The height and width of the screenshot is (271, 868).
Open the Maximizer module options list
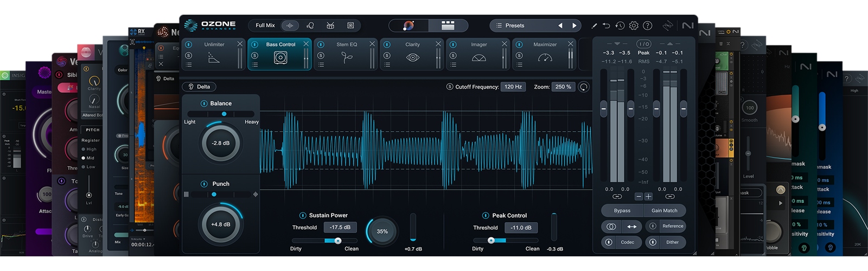(519, 65)
